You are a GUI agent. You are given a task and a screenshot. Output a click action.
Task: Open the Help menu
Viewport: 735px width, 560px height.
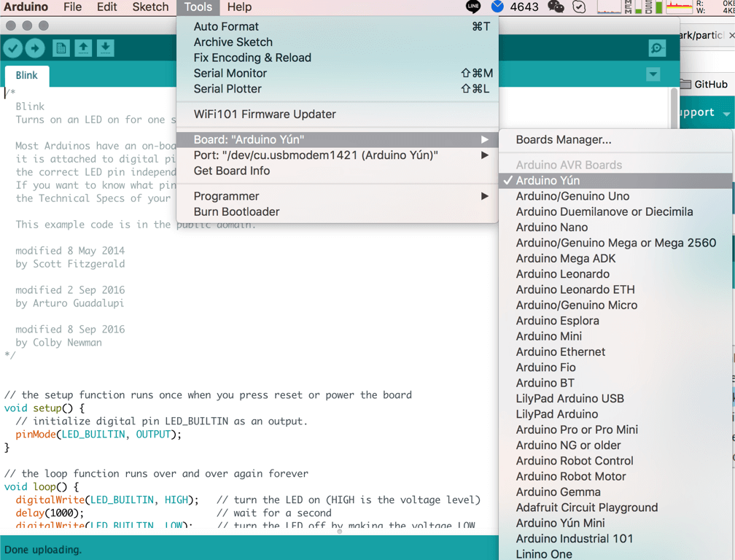click(239, 7)
